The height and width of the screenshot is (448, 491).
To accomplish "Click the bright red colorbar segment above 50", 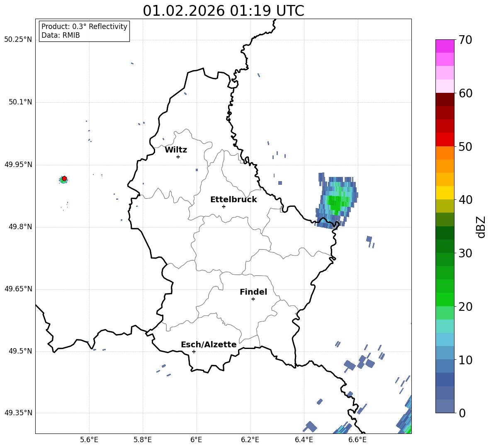I will point(445,140).
